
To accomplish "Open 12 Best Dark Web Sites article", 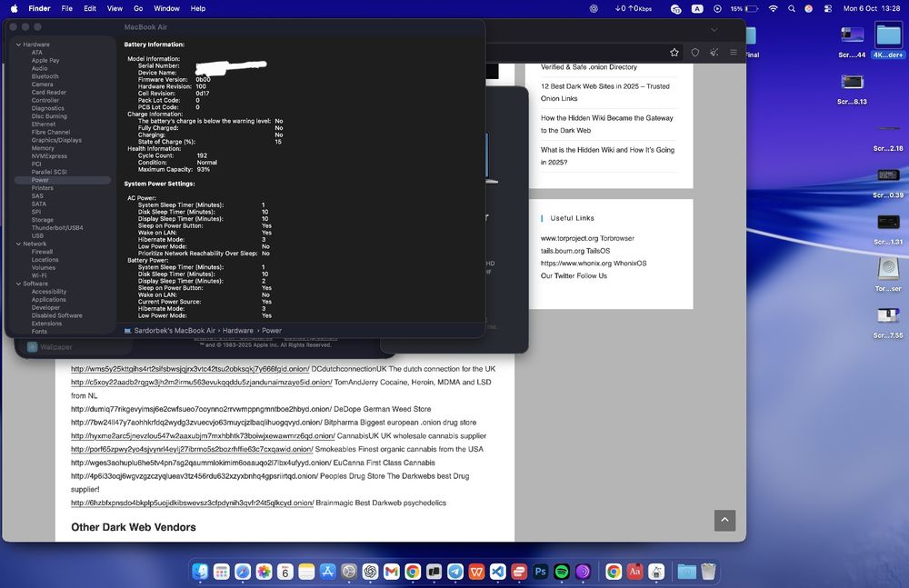I will coord(604,92).
